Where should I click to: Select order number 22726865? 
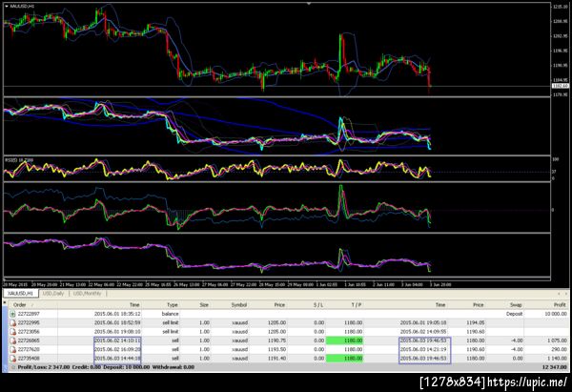pos(29,340)
